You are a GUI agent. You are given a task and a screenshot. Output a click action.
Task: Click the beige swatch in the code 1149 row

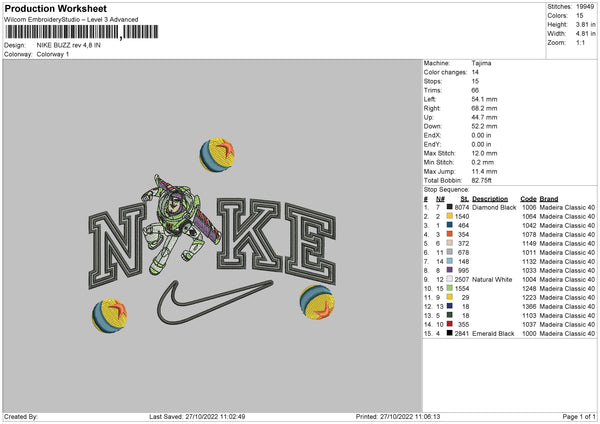(x=450, y=243)
